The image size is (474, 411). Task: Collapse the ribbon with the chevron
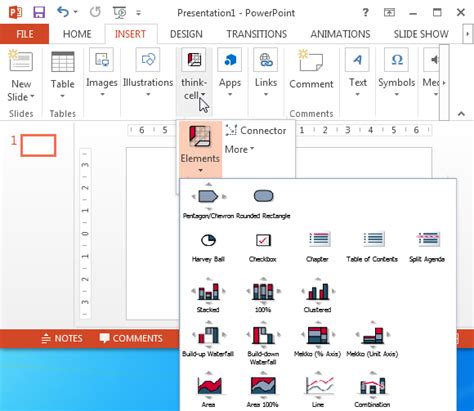(461, 114)
